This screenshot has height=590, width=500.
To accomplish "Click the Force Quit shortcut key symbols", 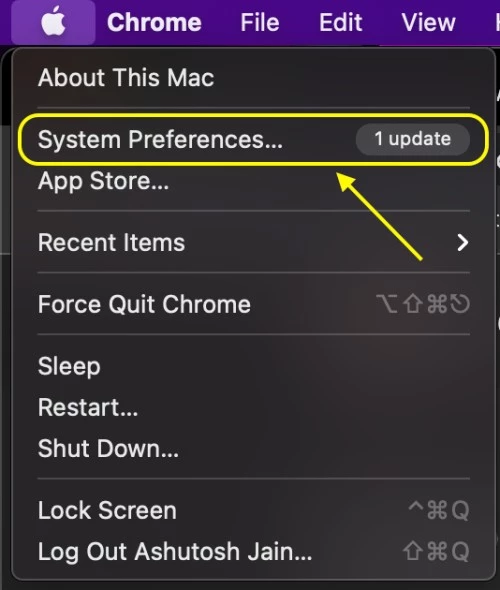I will [423, 304].
